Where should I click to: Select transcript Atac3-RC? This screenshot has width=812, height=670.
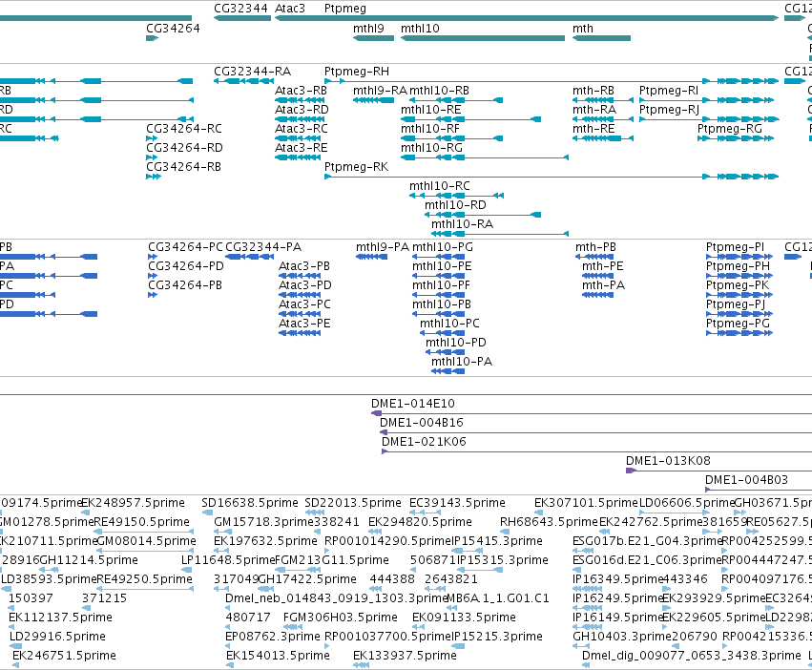click(301, 129)
